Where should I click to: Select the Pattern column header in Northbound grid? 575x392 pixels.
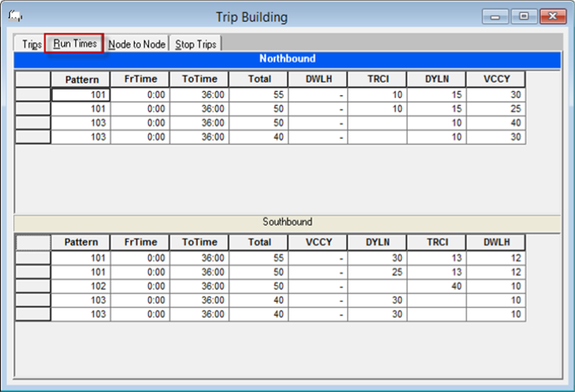pyautogui.click(x=81, y=79)
